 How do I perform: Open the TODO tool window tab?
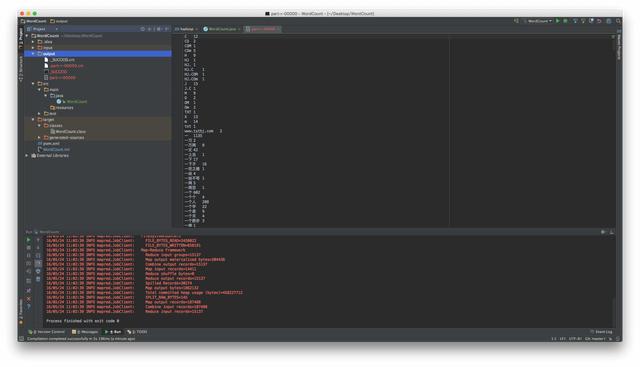click(x=137, y=332)
